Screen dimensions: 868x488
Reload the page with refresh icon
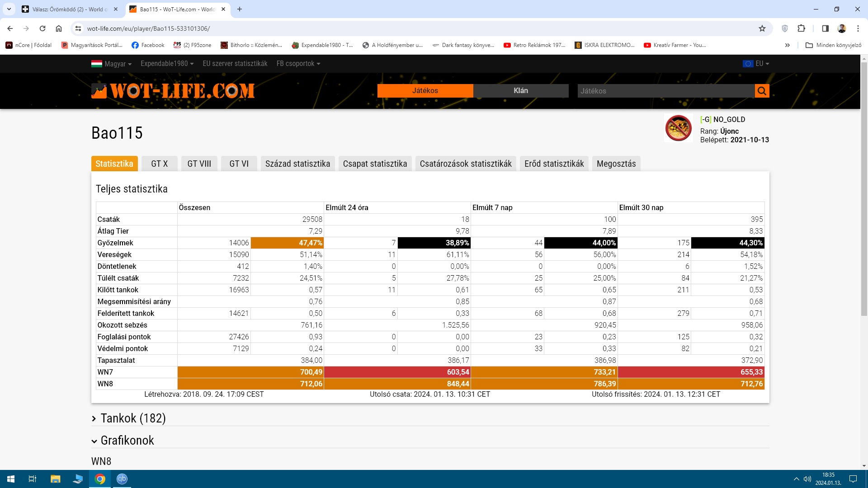tap(42, 28)
